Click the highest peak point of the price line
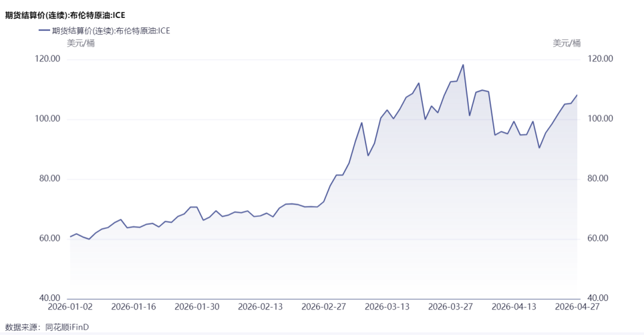Image resolution: width=644 pixels, height=335 pixels. tap(463, 64)
